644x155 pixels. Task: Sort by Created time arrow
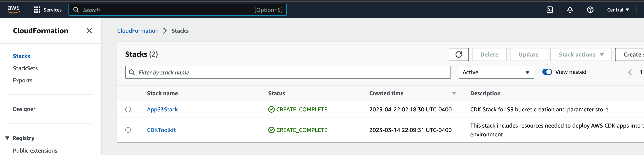click(454, 93)
